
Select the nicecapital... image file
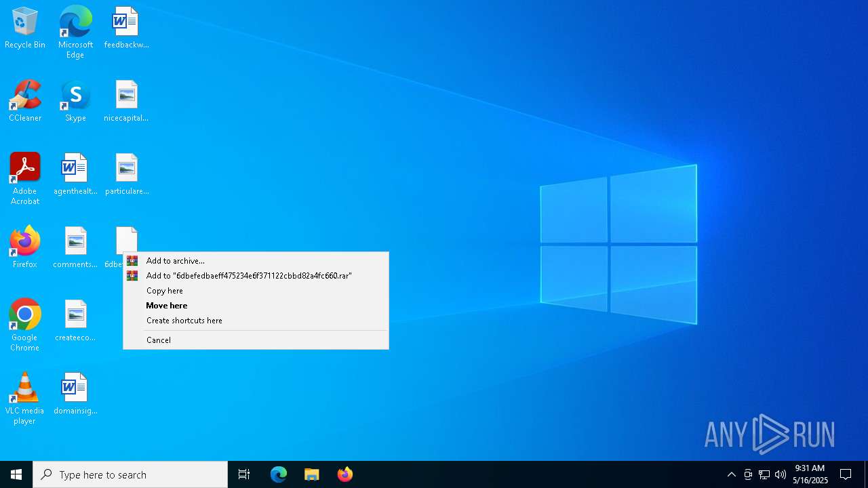tap(126, 102)
